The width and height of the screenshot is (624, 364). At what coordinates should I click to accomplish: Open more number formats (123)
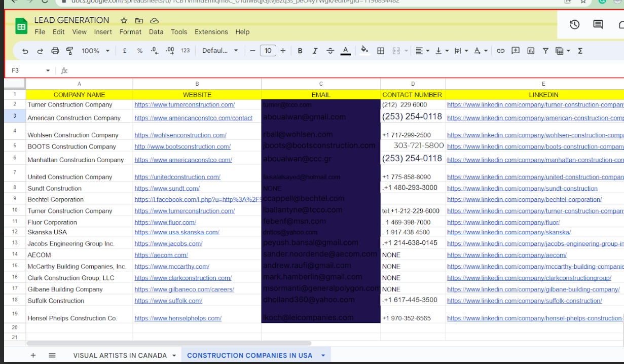click(186, 51)
